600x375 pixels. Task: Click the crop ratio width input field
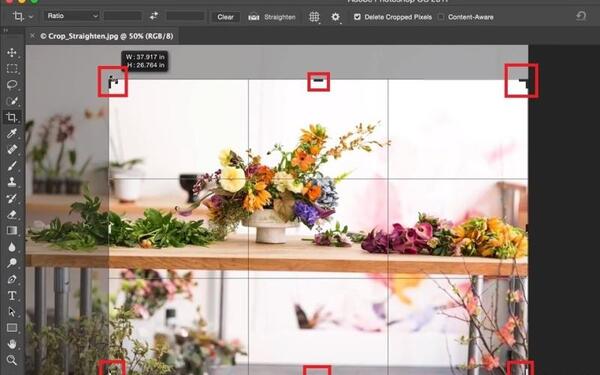123,16
